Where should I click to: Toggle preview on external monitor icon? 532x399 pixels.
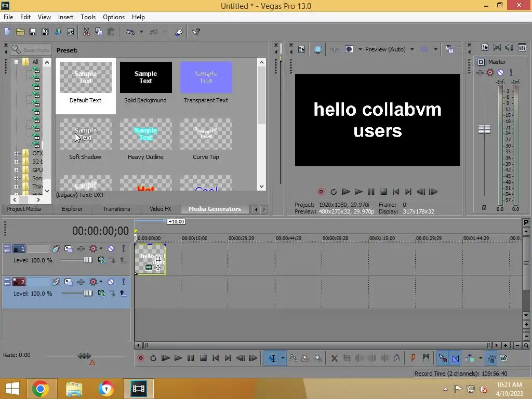pos(317,49)
